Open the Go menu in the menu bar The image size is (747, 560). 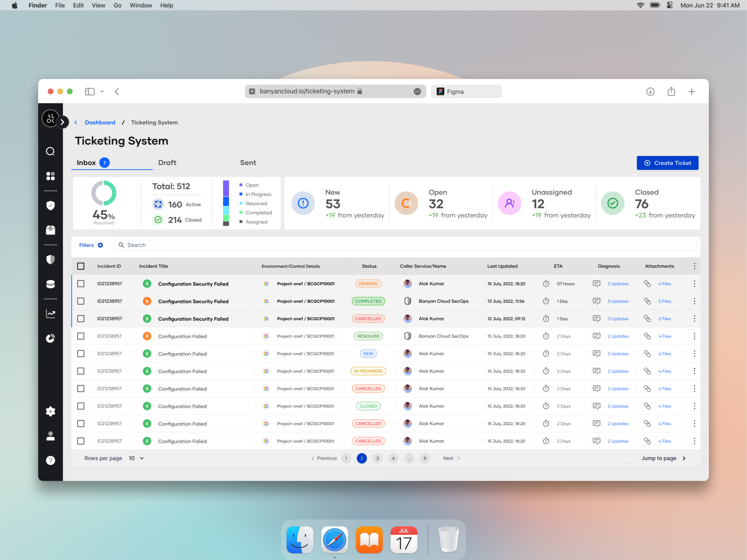coord(117,5)
